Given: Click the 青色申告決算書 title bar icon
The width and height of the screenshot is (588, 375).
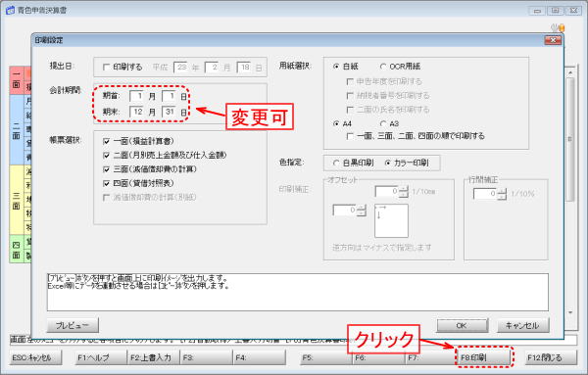Looking at the screenshot, I should (x=10, y=10).
